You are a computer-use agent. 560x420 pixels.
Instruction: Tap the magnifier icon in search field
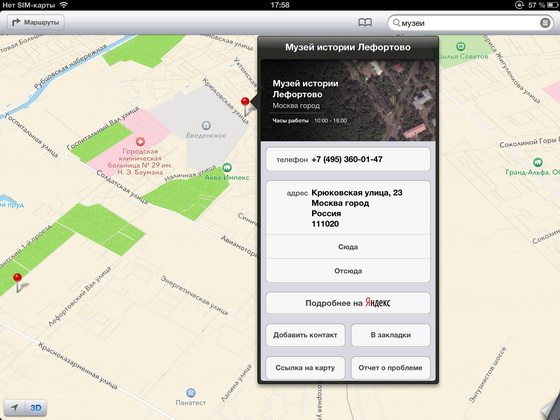tap(396, 23)
